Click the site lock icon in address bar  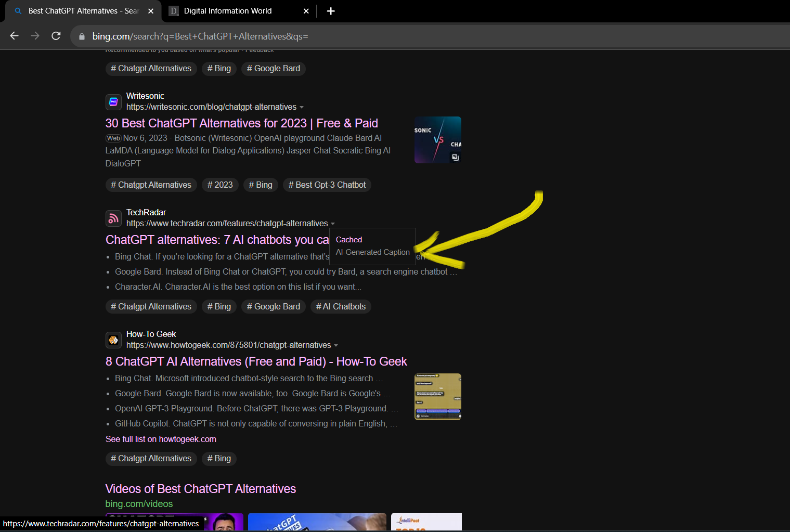click(x=82, y=36)
